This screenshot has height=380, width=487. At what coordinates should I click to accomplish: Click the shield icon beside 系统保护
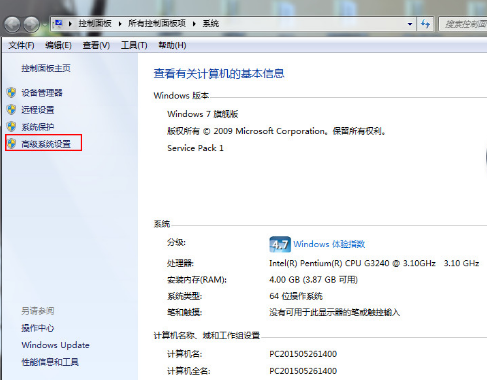click(12, 126)
